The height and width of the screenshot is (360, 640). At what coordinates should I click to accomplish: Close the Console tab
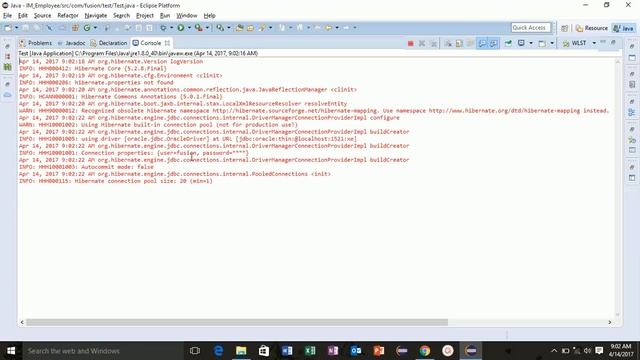pyautogui.click(x=167, y=43)
